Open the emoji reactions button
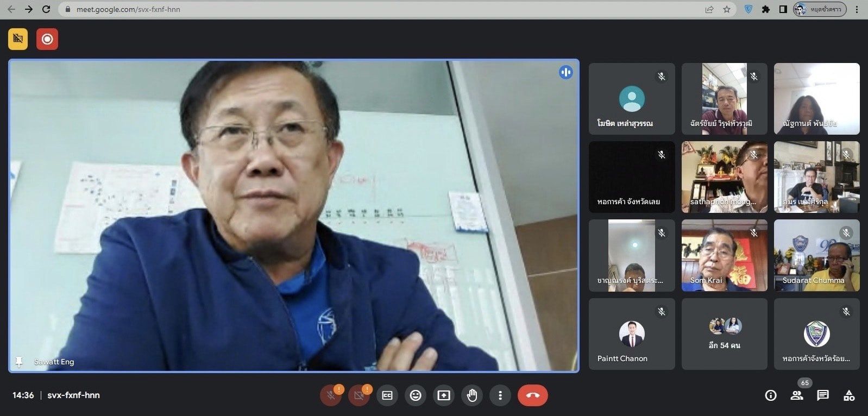Viewport: 868px width, 416px height. tap(416, 395)
